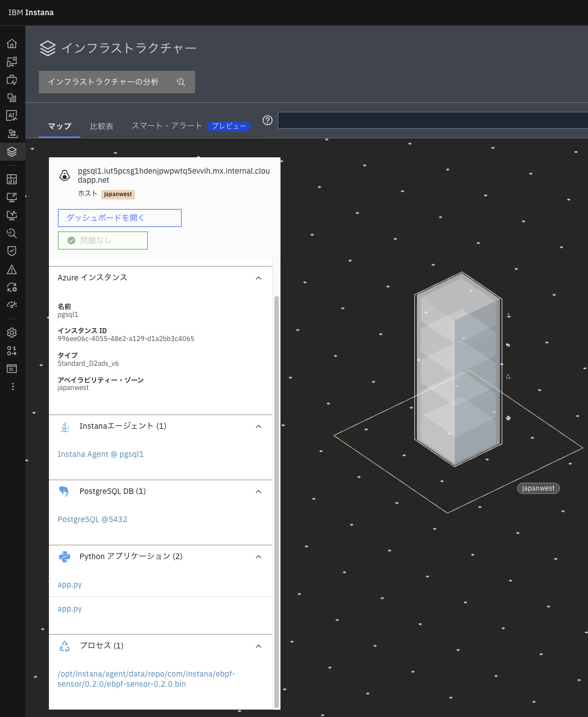Click the Standard_D2ads_v6 type value
This screenshot has height=717, width=588.
pos(88,364)
